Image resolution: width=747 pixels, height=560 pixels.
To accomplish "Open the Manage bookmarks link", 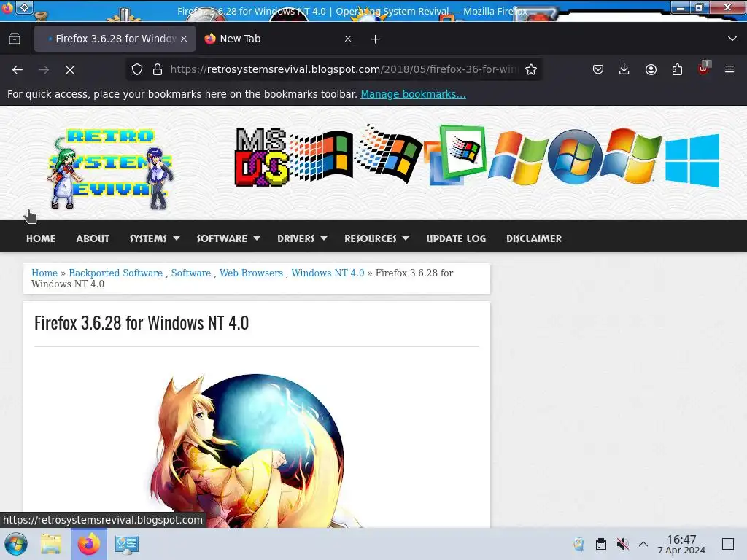I will [x=413, y=94].
